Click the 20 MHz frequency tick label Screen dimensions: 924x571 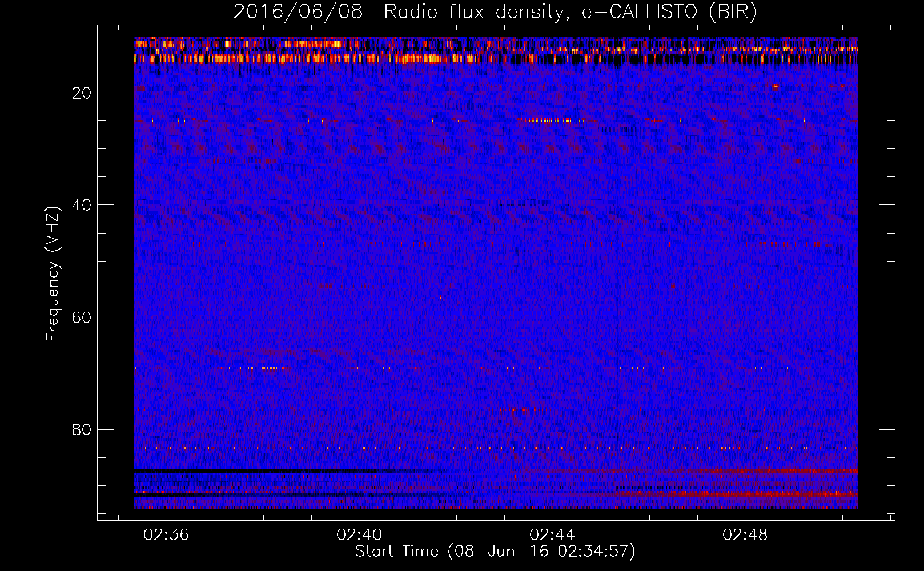(82, 93)
